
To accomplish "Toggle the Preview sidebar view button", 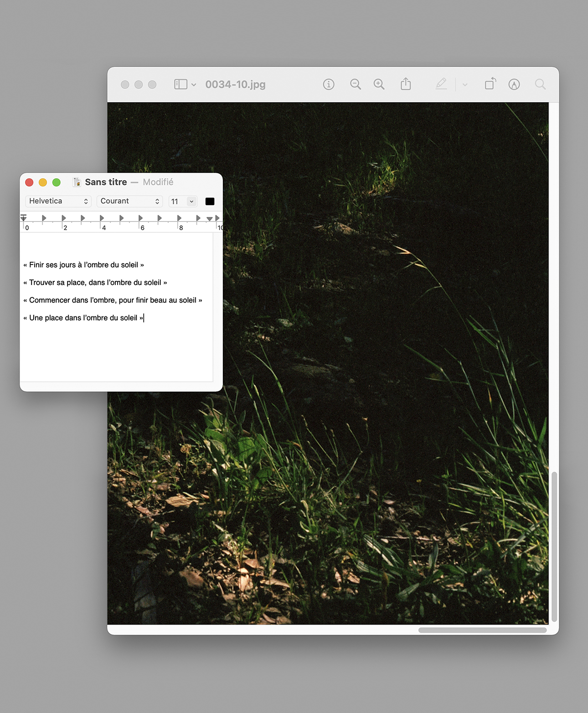I will coord(181,84).
